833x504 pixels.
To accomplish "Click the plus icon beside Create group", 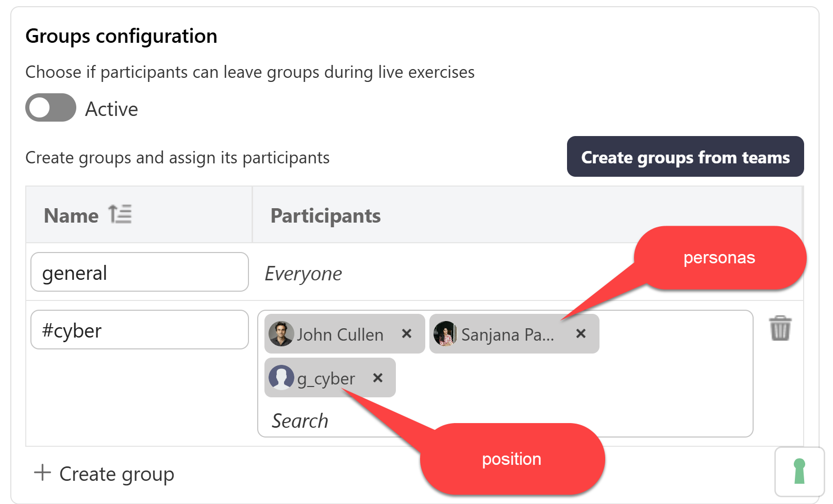I will click(x=42, y=473).
